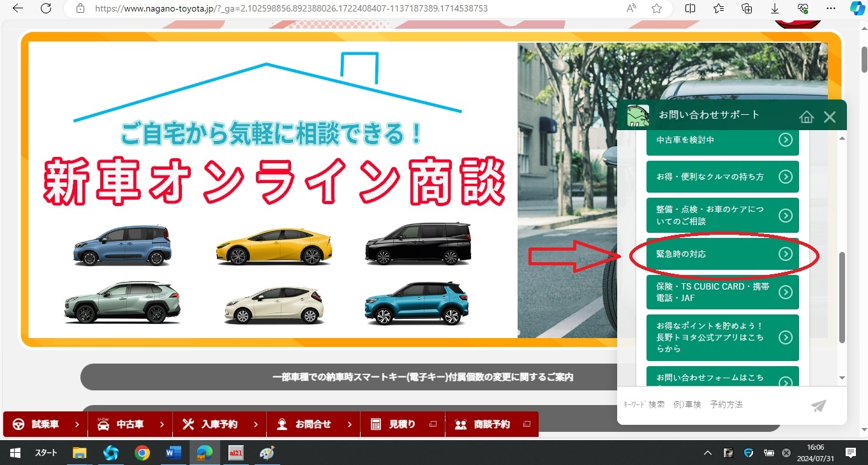Open 入庫予約 in the red bottom menu

coord(220,424)
